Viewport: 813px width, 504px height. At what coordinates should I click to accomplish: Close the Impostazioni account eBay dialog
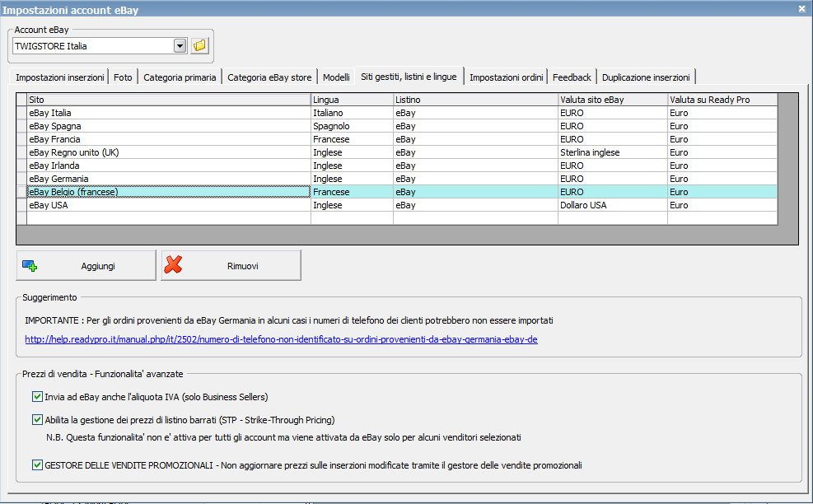coord(802,8)
